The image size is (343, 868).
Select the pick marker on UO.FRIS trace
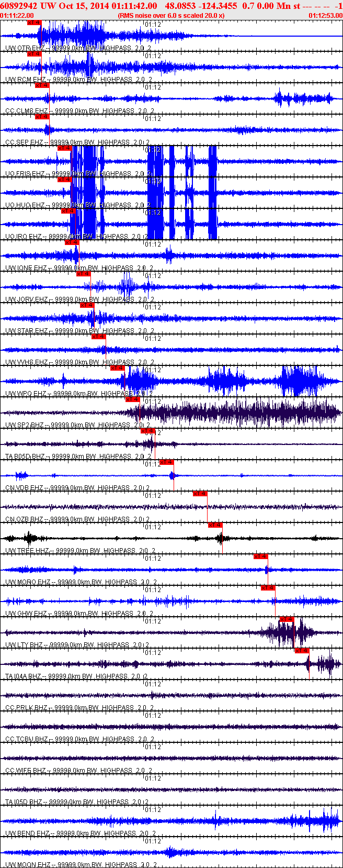(64, 148)
